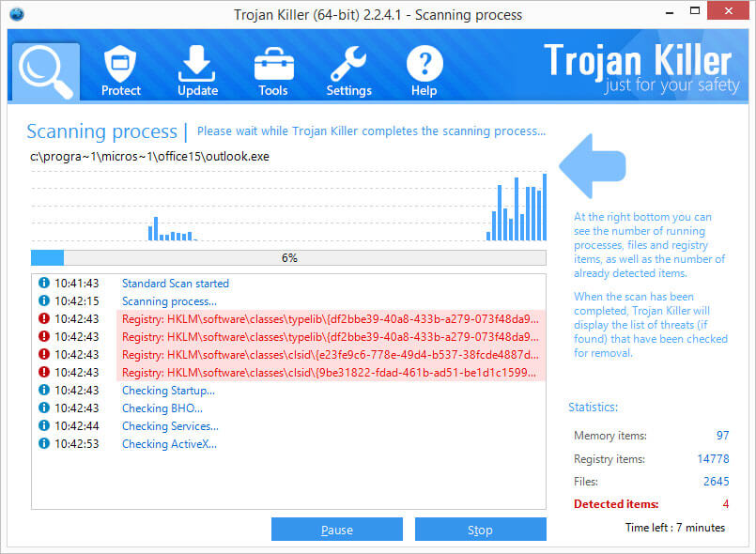Click info icon beside Checking BHO
Viewport: 756px width, 554px height.
click(x=44, y=408)
